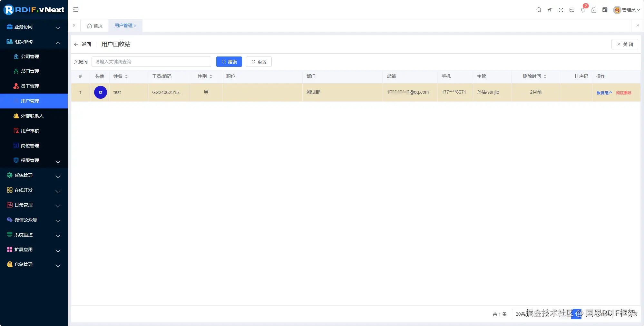Open 用户审核 in the sidebar
The height and width of the screenshot is (326, 644).
(x=34, y=131)
